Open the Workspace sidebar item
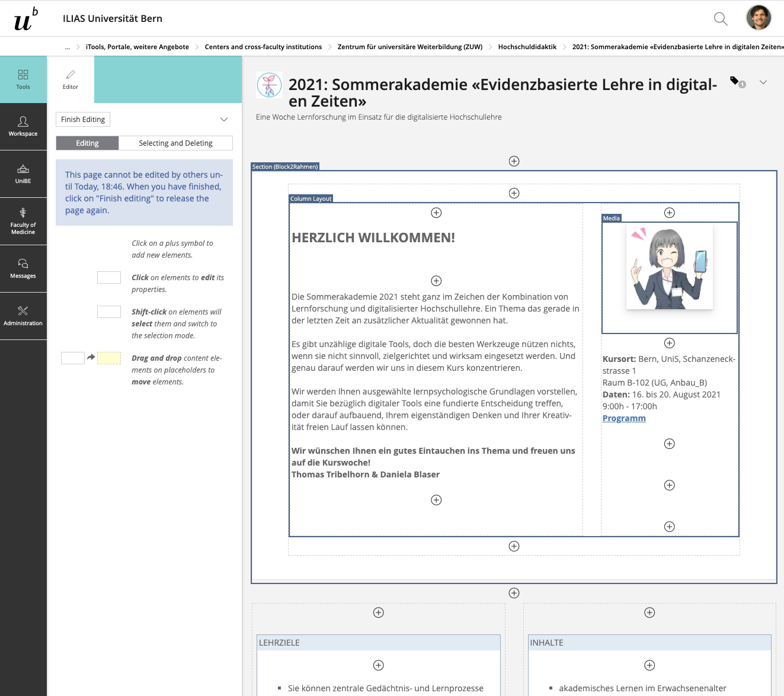784x696 pixels. 23,127
